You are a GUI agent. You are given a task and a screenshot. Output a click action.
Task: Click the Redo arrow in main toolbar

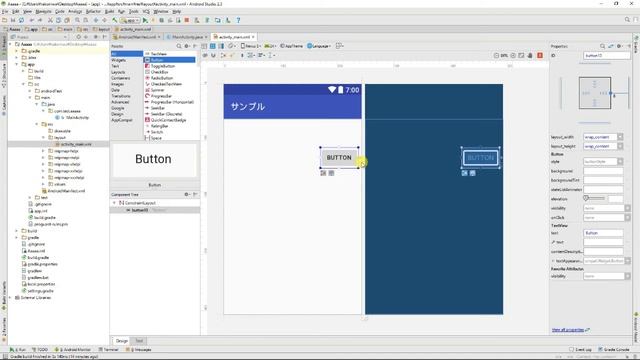point(40,20)
